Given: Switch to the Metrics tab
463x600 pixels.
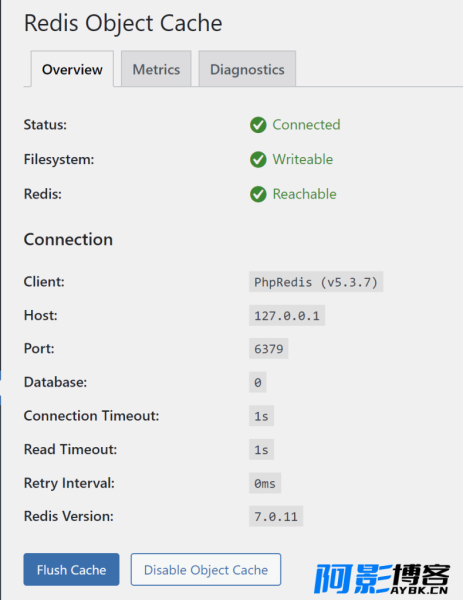Looking at the screenshot, I should tap(156, 69).
